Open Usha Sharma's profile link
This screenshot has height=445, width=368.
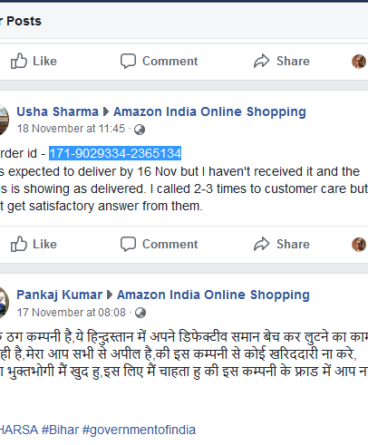(x=58, y=111)
